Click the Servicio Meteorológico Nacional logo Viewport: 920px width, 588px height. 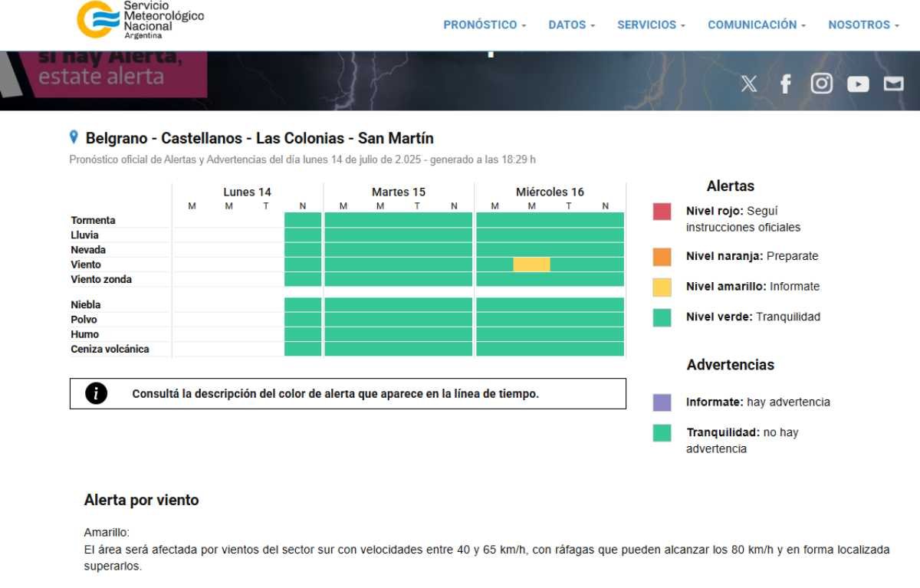(140, 20)
